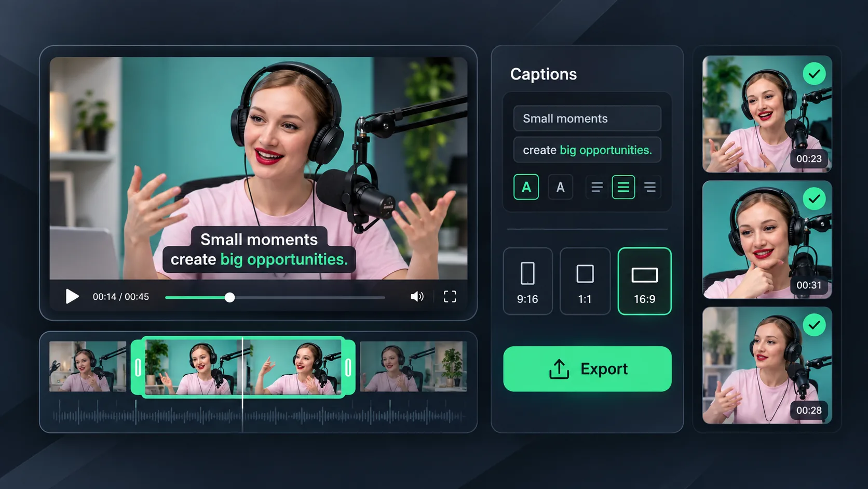Choose the 16:9 landscape aspect ratio
Screen dimensions: 868x489
(x=644, y=281)
